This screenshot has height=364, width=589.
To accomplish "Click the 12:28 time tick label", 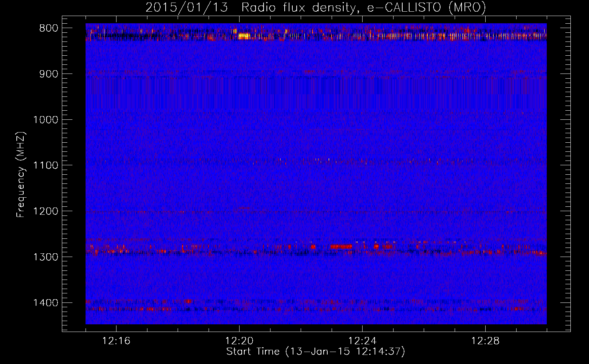I will pos(485,341).
